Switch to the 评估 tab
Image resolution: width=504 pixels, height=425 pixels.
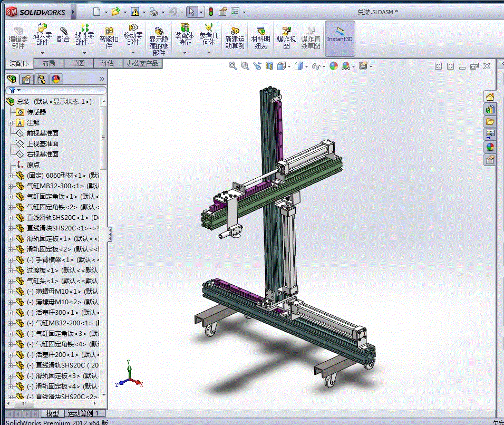(x=108, y=63)
